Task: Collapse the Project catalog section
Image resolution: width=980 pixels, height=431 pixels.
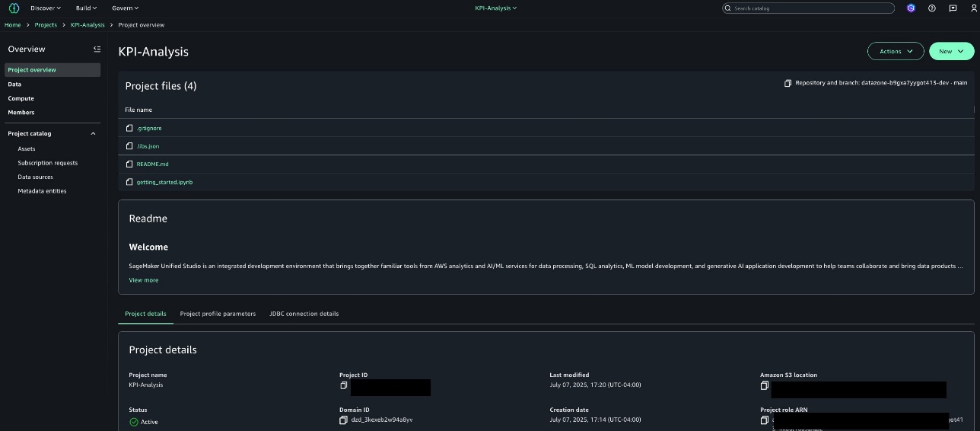Action: (94, 133)
